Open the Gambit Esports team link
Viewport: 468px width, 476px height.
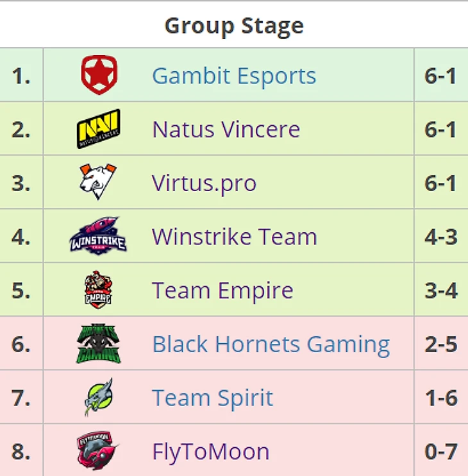pyautogui.click(x=234, y=76)
